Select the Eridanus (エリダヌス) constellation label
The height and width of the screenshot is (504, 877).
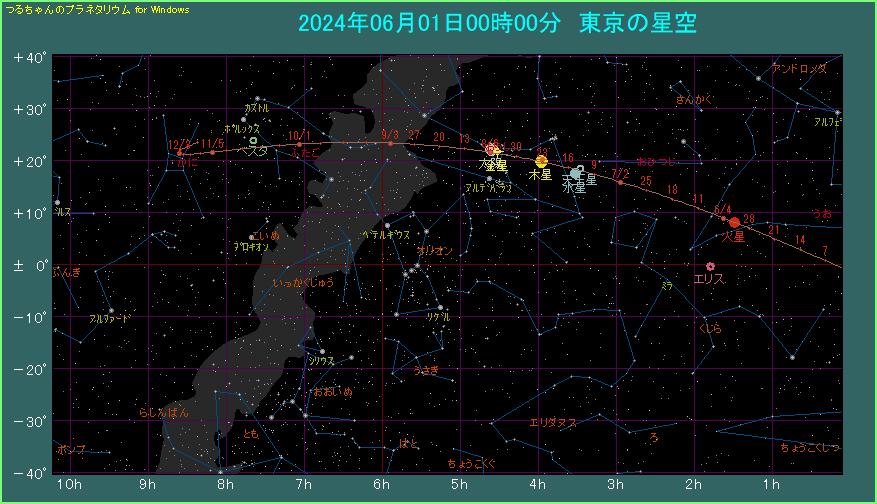[x=553, y=422]
